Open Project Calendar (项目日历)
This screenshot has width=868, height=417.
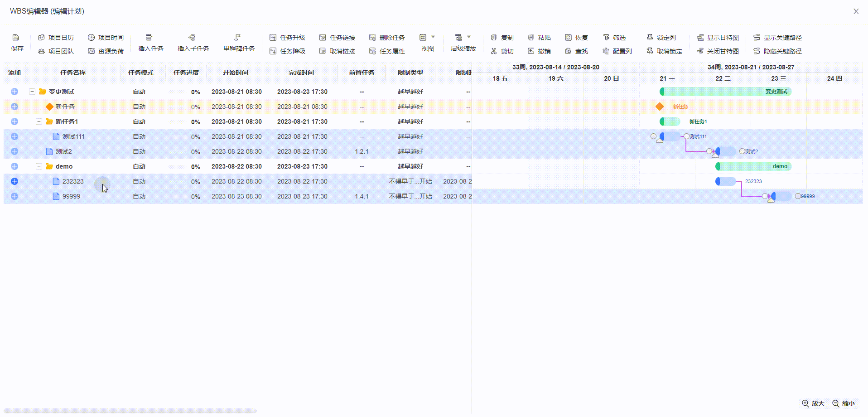(56, 38)
